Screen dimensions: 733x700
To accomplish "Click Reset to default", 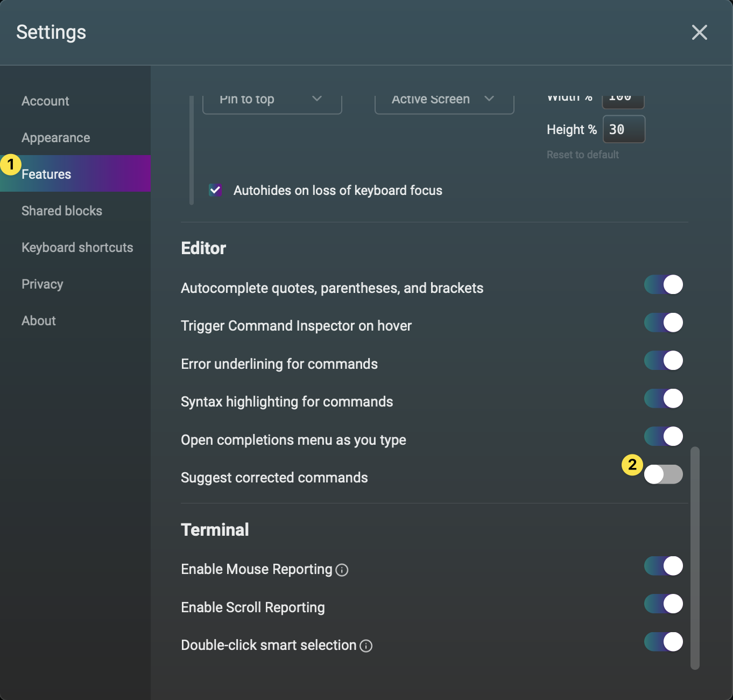I will point(582,155).
